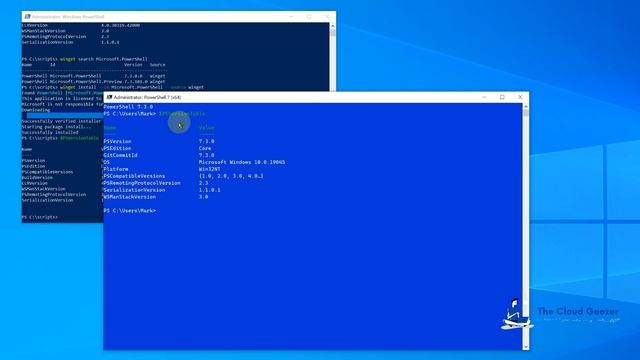The width and height of the screenshot is (640, 360).
Task: Close the PowerShell 7 (x64) window
Action: click(520, 97)
